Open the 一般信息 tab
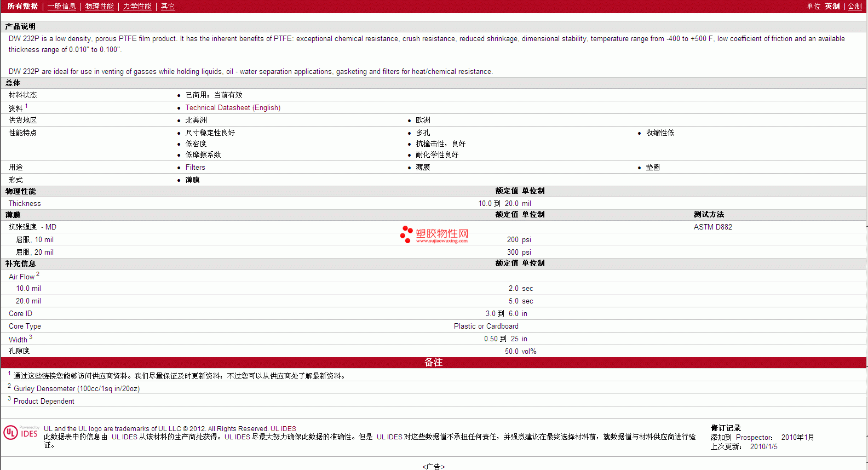Screen dimensions: 868x470 click(x=61, y=7)
